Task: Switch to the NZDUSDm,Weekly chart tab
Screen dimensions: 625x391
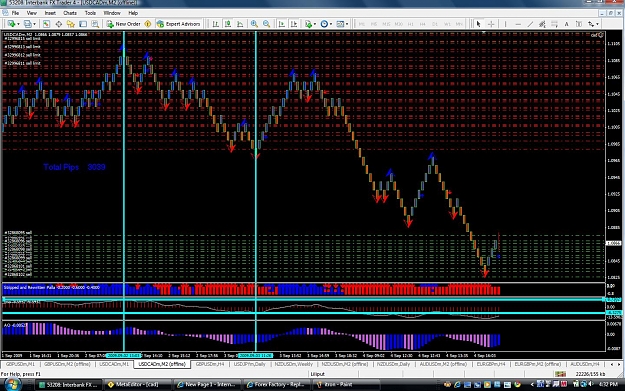Action: pos(294,364)
